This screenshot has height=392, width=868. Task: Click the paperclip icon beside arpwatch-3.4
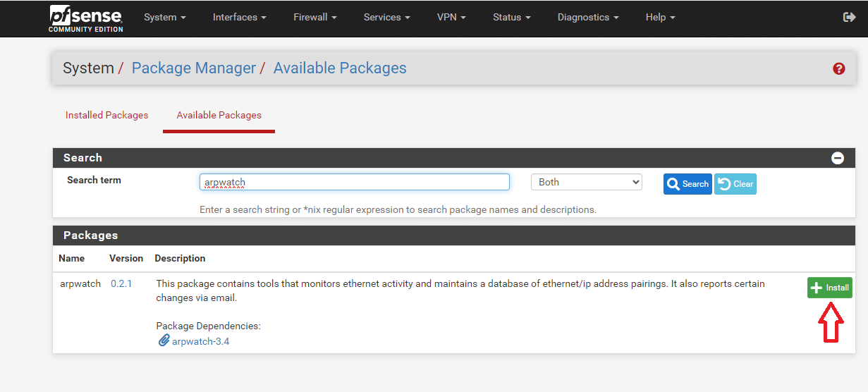pyautogui.click(x=164, y=341)
